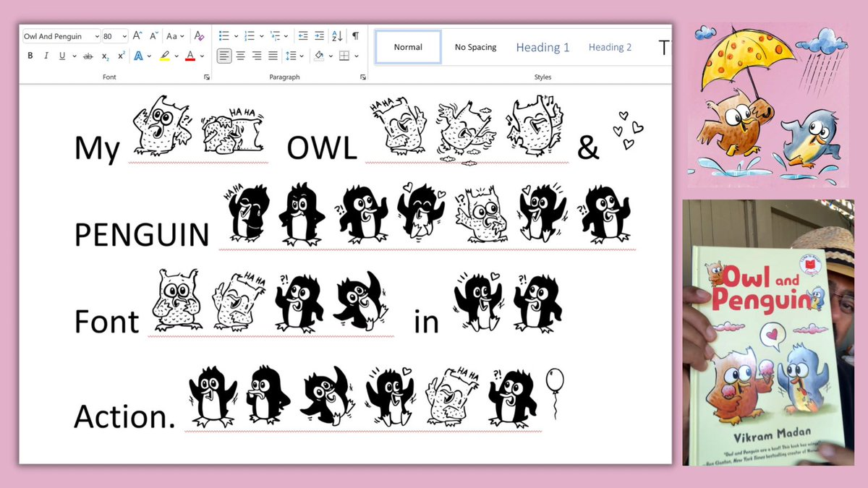Apply red font color
The height and width of the screenshot is (488, 868).
pos(190,56)
